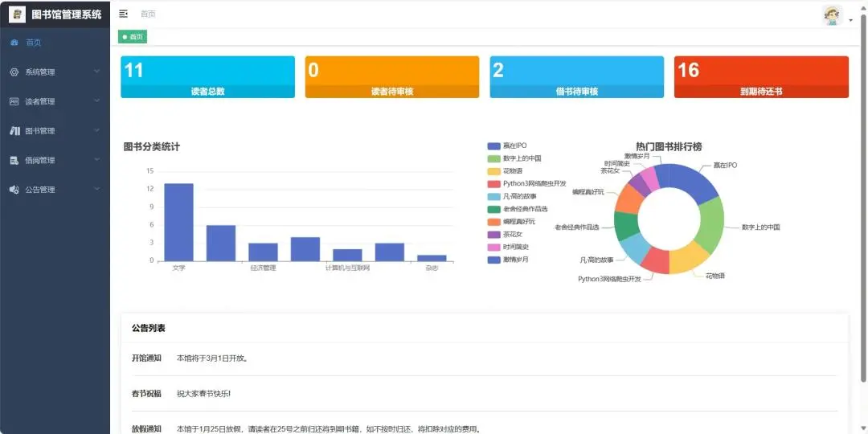The image size is (868, 434).
Task: Click the 系统管理 gear icon
Action: point(14,72)
